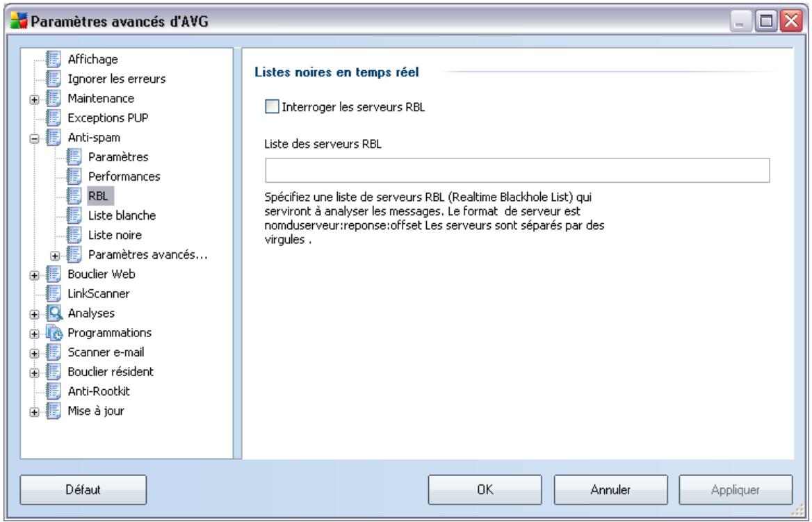Click the Ignorer les erreurs icon
Screen dimensions: 812x522
tap(54, 79)
